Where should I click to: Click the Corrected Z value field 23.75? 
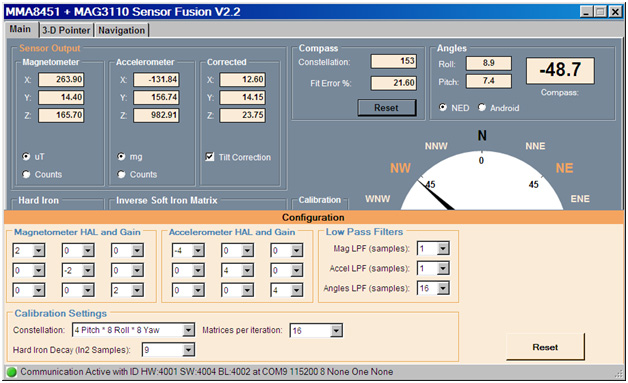[x=243, y=115]
